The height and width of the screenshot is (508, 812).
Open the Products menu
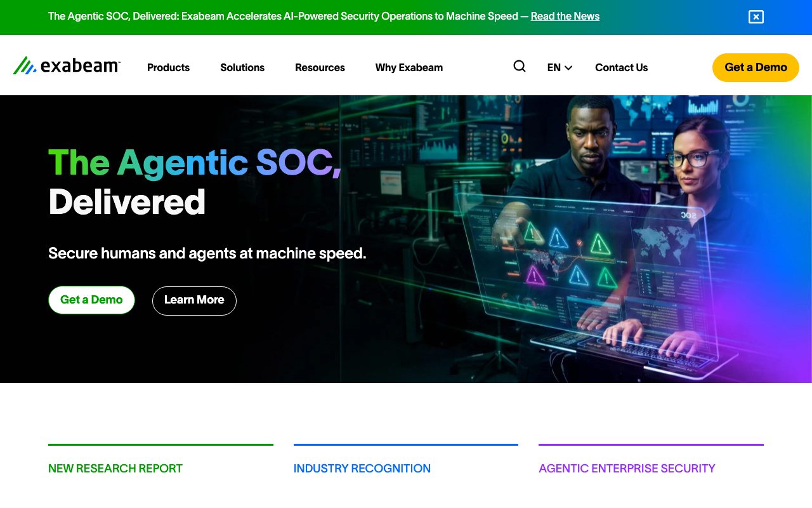pyautogui.click(x=168, y=67)
